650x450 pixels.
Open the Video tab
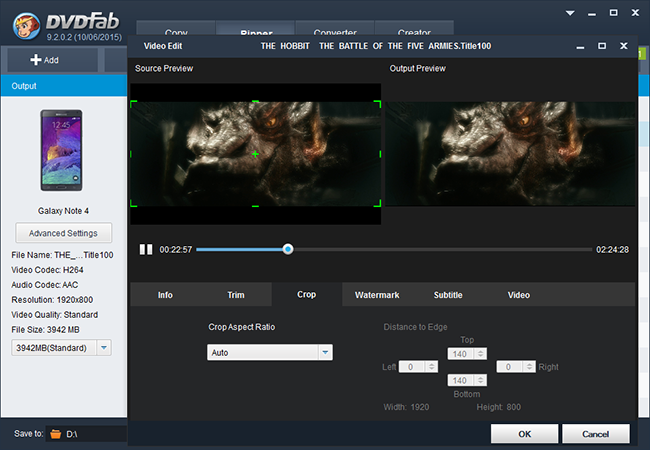(x=519, y=295)
